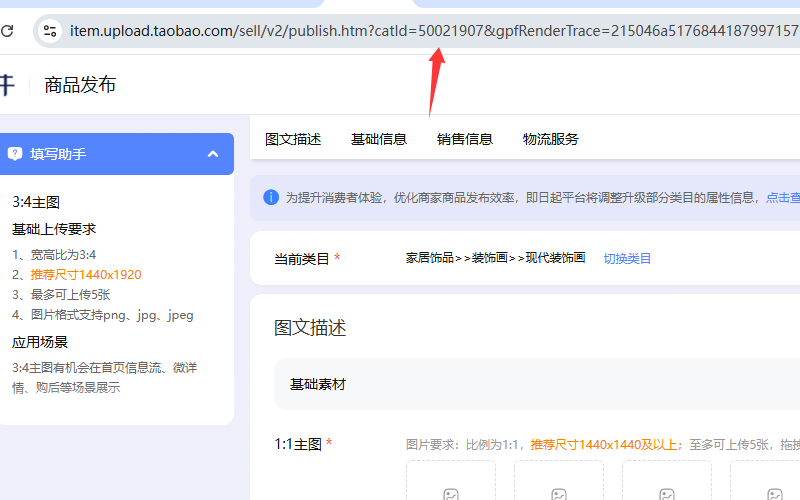The image size is (800, 500).
Task: Open the site information icon in address bar
Action: coord(49,31)
